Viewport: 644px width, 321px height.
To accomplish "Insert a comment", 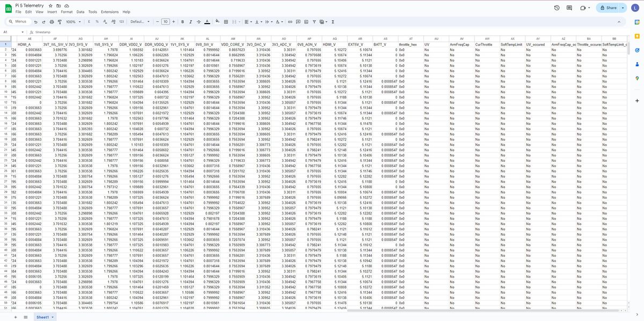I will tap(298, 21).
